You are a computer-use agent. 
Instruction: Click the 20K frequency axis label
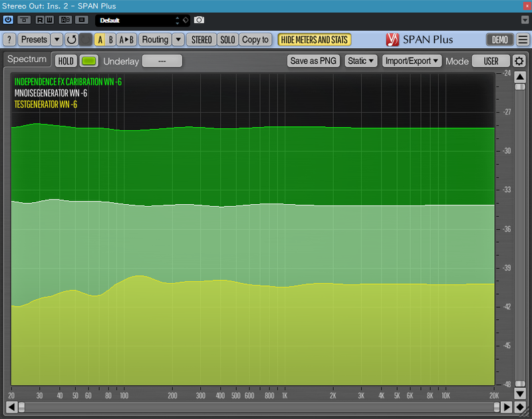[x=494, y=396]
